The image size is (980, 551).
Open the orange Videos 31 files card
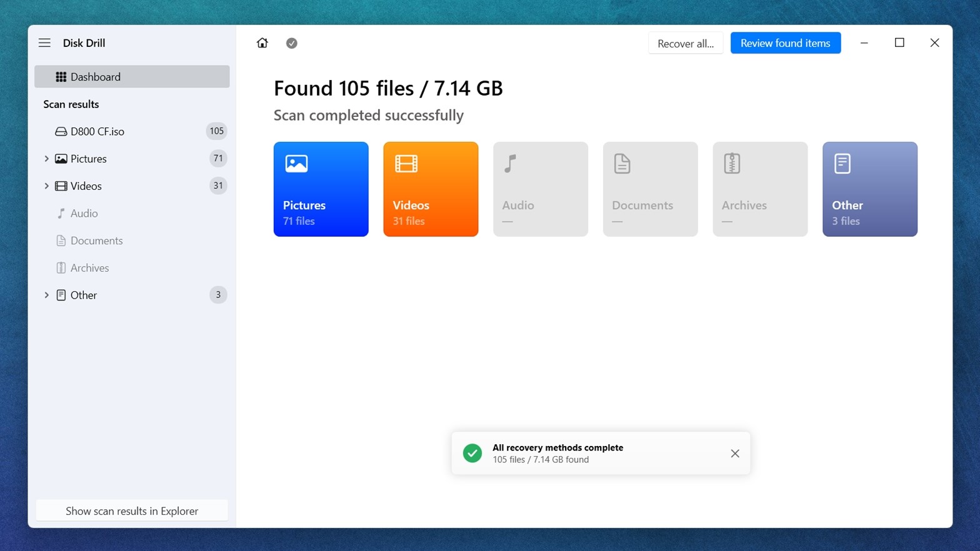coord(431,189)
